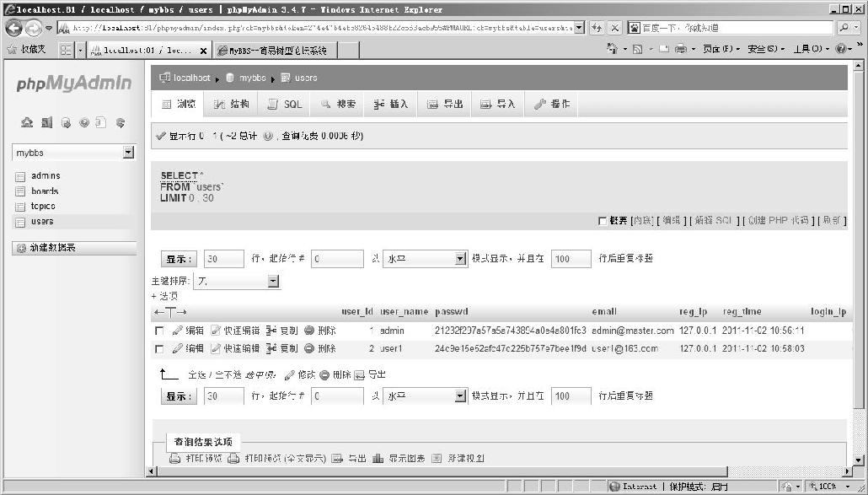Click the print preview printer icon

pyautogui.click(x=175, y=459)
